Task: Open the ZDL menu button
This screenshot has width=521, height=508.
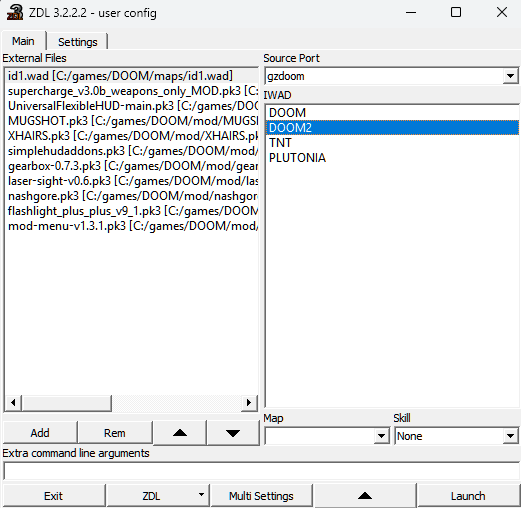Action: (x=158, y=496)
